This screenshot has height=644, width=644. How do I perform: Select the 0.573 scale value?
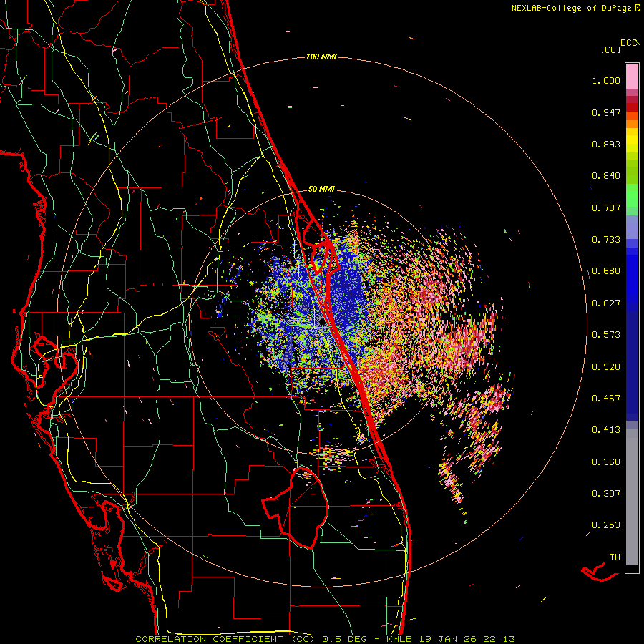click(x=606, y=335)
